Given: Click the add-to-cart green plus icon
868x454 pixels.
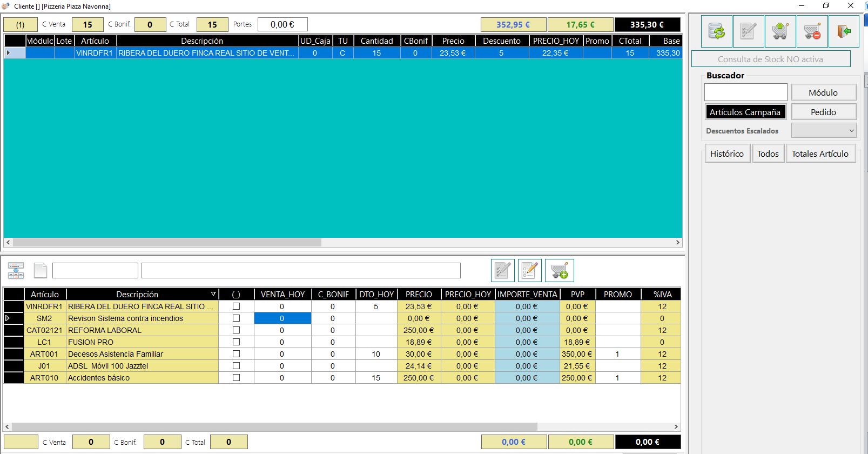Looking at the screenshot, I should [560, 270].
